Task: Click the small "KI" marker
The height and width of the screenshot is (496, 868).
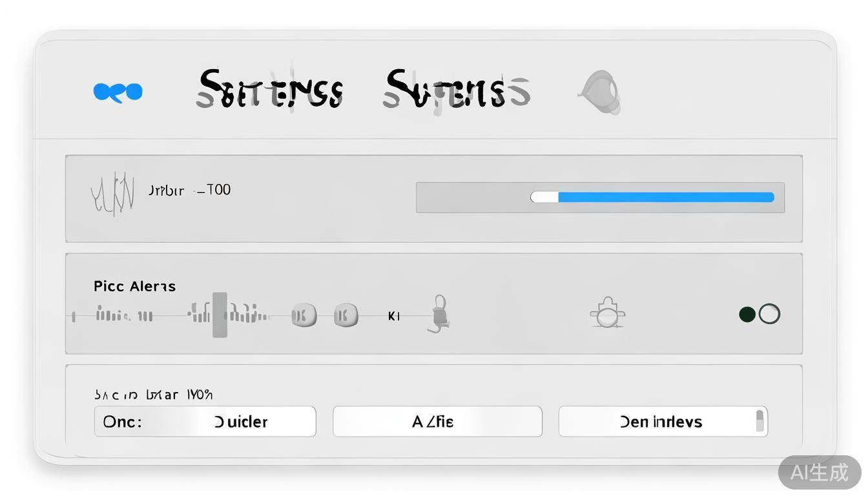Action: 394,316
